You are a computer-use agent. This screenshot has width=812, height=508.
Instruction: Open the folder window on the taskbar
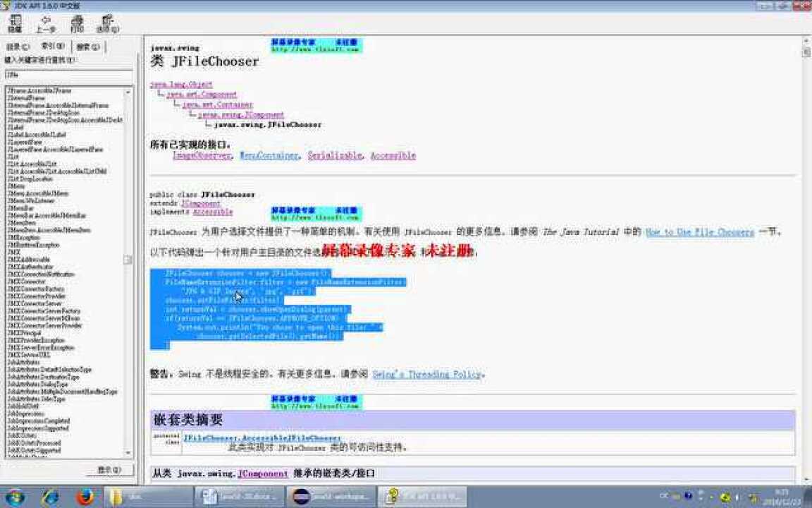[149, 497]
